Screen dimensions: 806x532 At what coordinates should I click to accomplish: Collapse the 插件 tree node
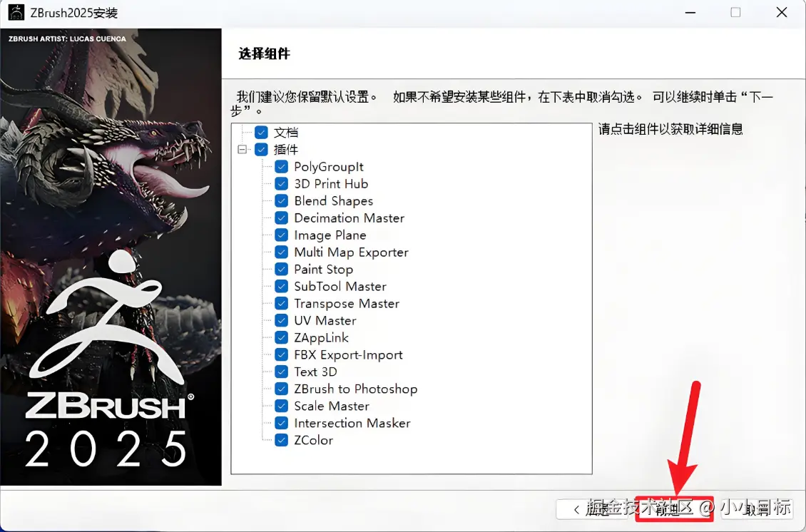click(x=242, y=150)
